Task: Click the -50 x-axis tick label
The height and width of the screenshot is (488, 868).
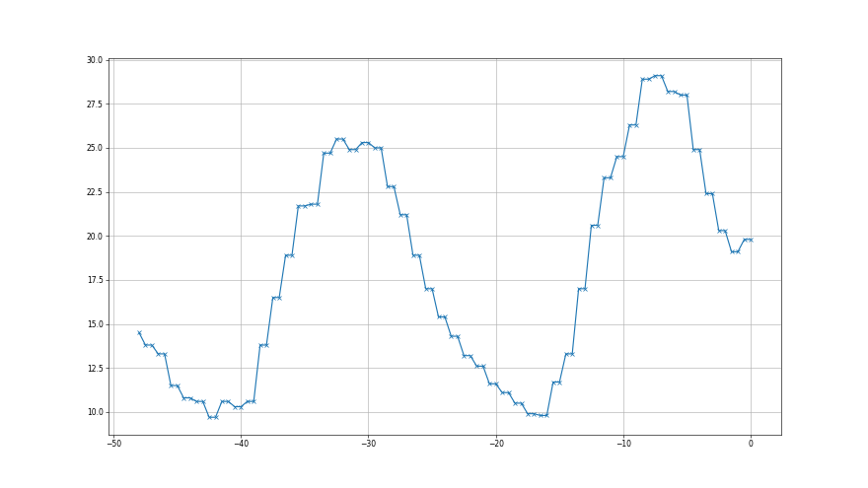Action: pyautogui.click(x=112, y=444)
